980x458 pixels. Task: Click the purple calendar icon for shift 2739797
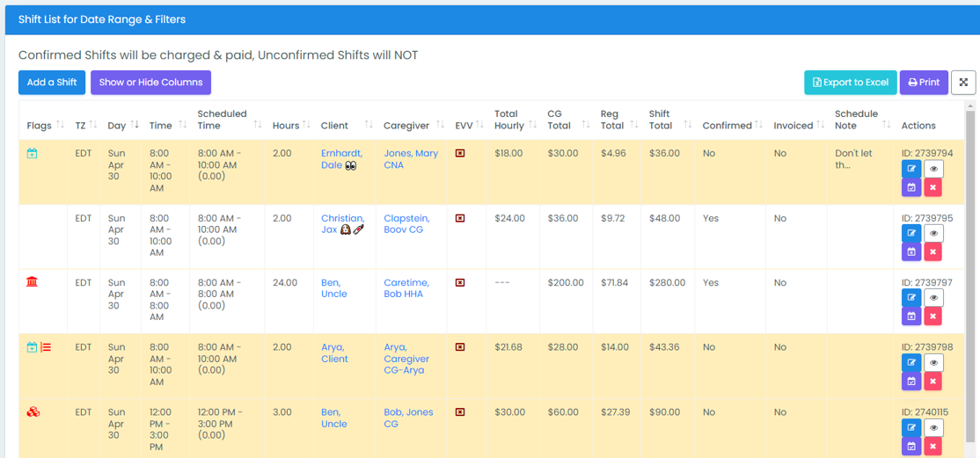[x=911, y=316]
